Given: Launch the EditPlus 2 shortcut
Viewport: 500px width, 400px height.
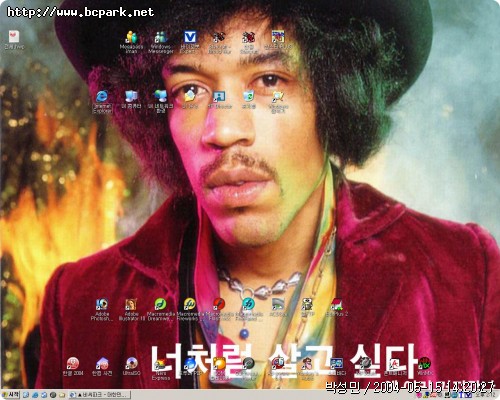Looking at the screenshot, I should [337, 307].
